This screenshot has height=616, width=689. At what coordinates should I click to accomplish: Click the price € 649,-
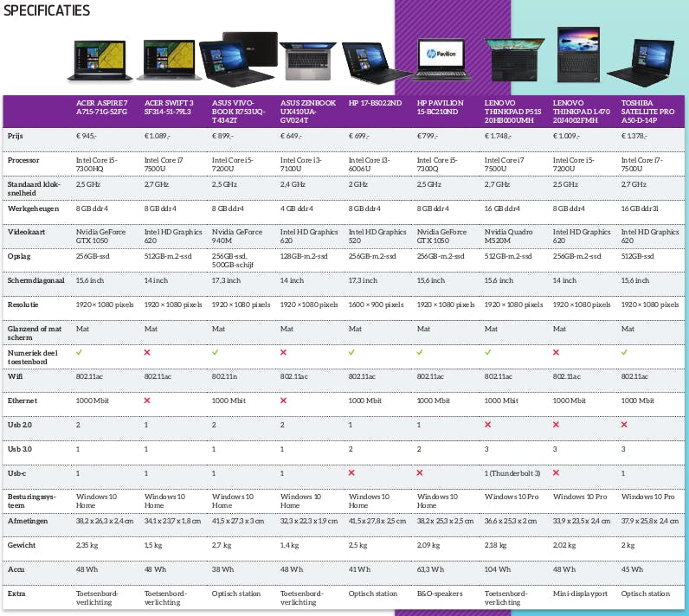(291, 136)
